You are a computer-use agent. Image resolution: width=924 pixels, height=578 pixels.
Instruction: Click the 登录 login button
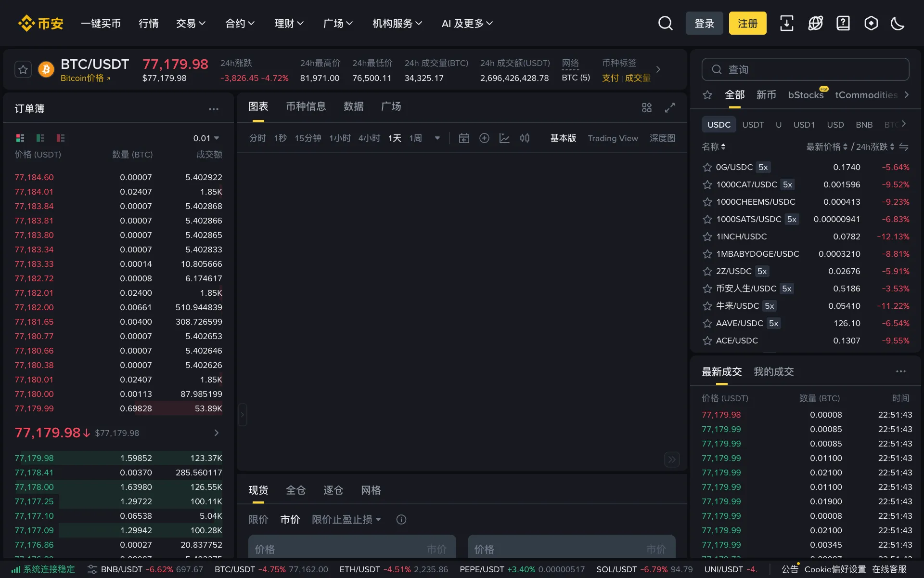pyautogui.click(x=704, y=23)
